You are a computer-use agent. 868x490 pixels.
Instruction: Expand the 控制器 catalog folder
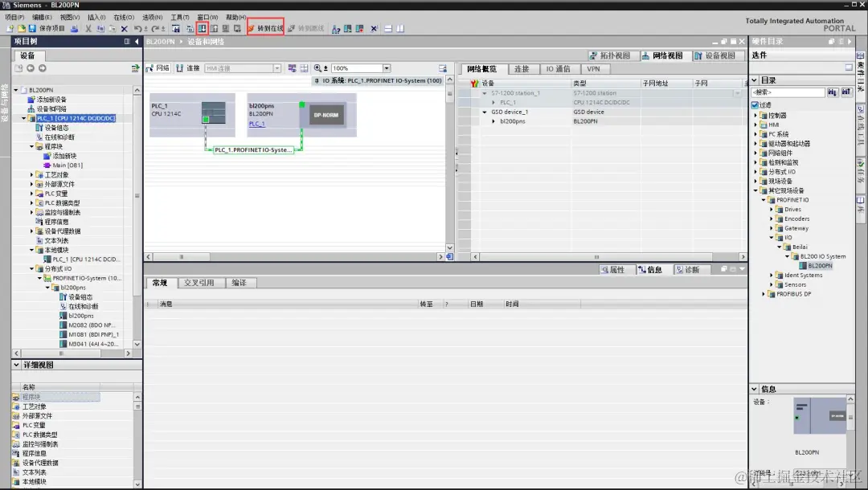coord(755,116)
